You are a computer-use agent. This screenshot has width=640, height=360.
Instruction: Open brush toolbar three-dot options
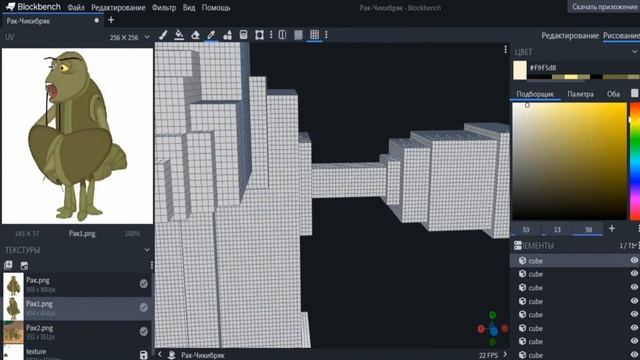point(271,35)
